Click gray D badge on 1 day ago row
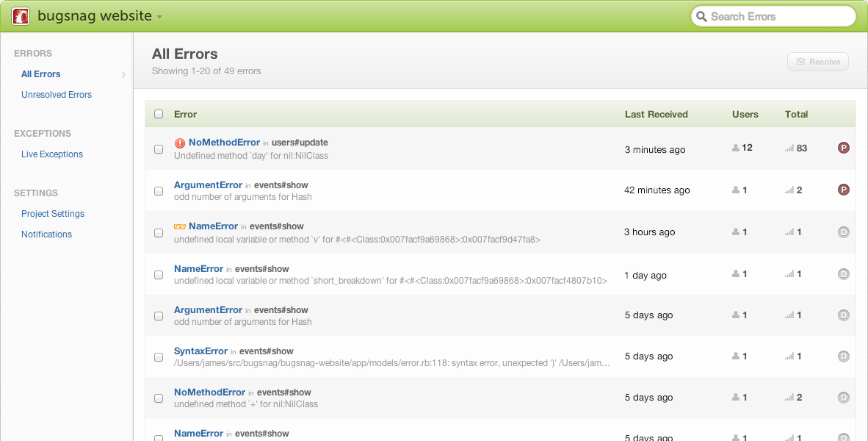 click(844, 273)
